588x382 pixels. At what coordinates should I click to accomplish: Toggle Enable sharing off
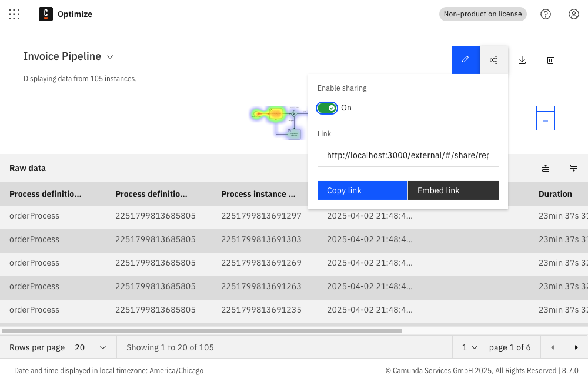click(x=327, y=108)
